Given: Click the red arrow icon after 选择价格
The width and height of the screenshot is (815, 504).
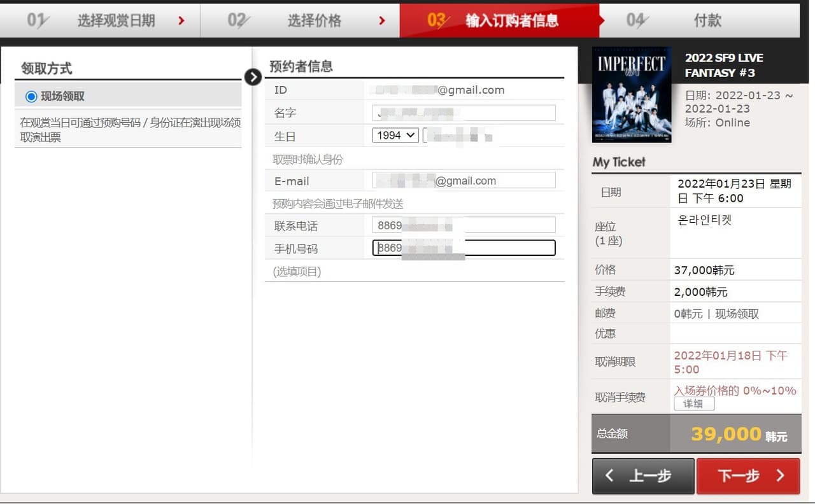Looking at the screenshot, I should coord(382,20).
